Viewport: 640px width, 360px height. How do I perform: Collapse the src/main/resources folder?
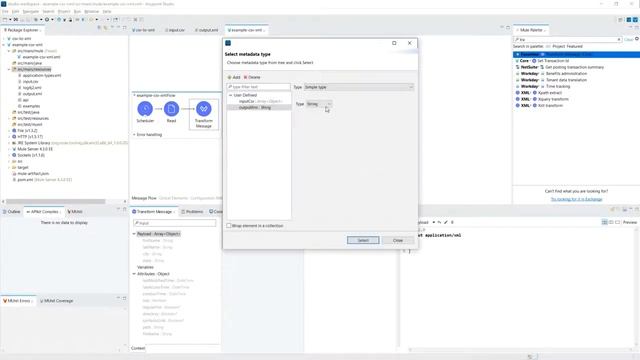[x=9, y=69]
